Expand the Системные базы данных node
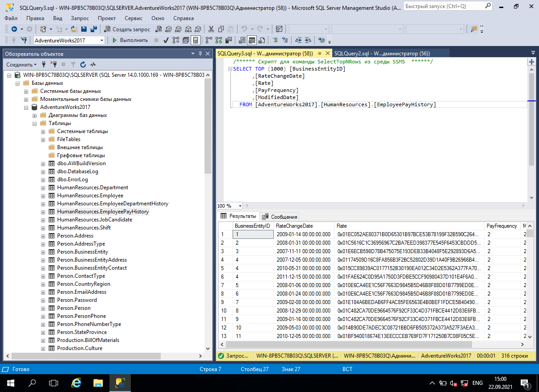Image resolution: width=539 pixels, height=392 pixels. [x=26, y=91]
